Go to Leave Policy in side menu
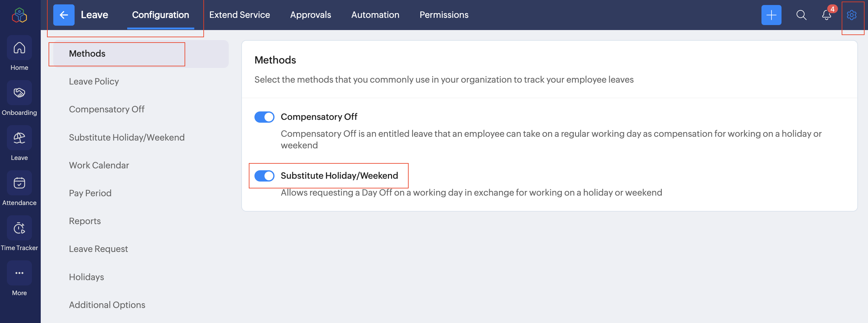The width and height of the screenshot is (868, 323). click(x=94, y=81)
